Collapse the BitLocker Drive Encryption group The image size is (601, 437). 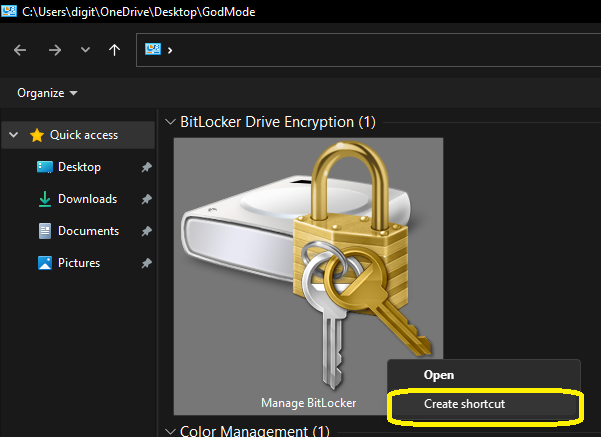170,122
